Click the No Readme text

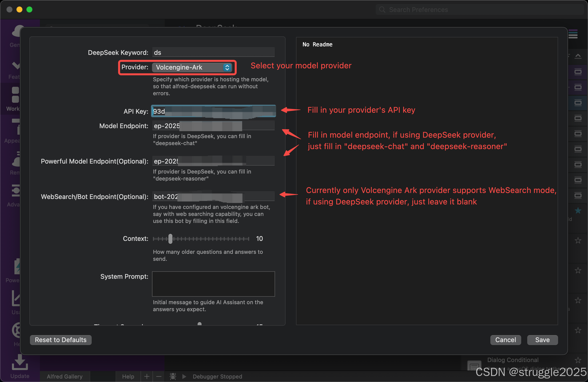[x=317, y=44]
